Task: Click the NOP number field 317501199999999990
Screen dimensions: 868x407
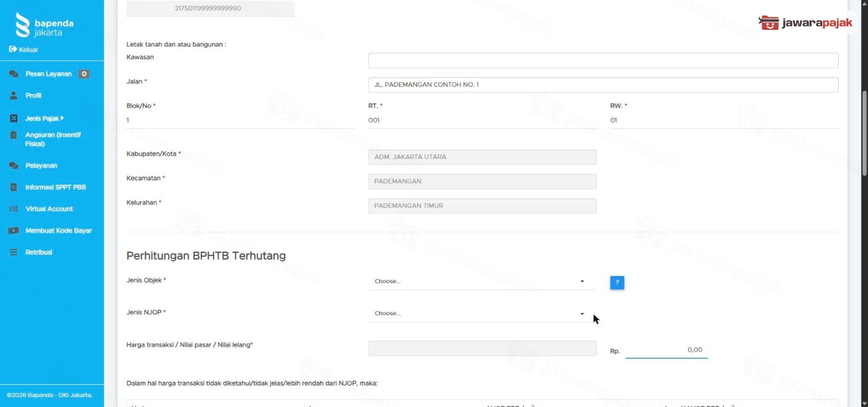Action: pos(210,8)
